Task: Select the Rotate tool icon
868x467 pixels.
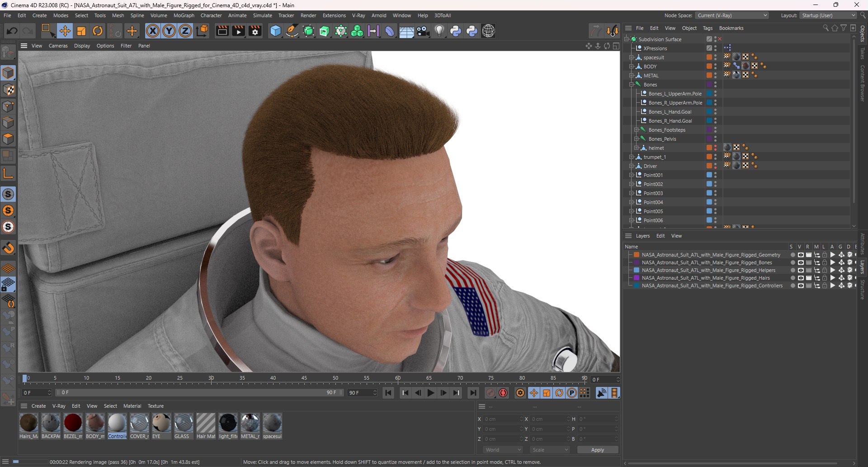Action: [x=98, y=31]
